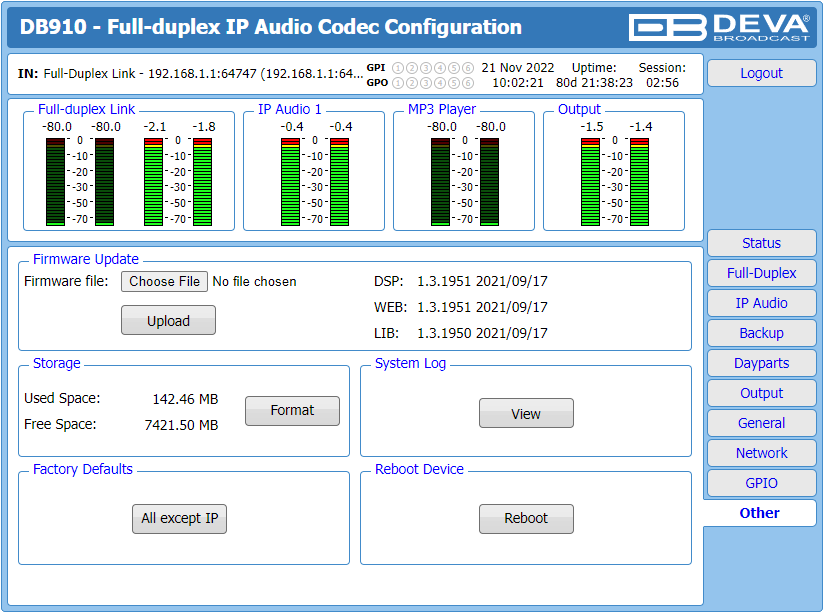
Task: Select the Other tab
Action: [x=760, y=513]
